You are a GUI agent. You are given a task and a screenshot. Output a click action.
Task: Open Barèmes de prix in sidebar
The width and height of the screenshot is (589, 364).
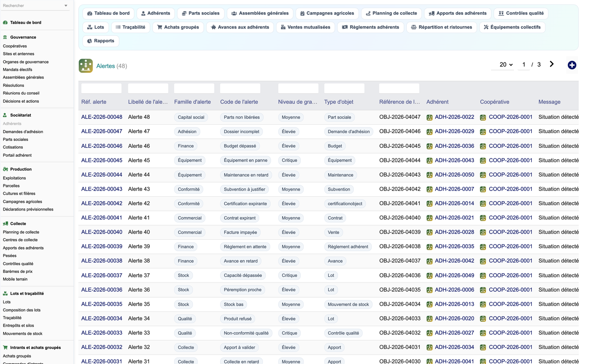18,272
